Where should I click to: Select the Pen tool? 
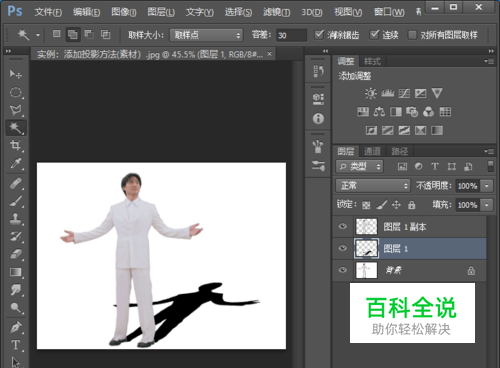point(15,327)
